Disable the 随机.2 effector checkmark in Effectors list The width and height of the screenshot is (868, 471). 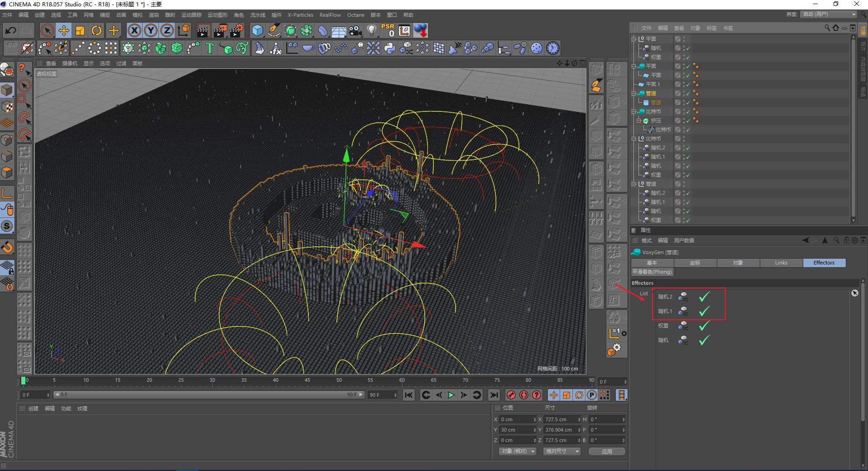point(704,297)
